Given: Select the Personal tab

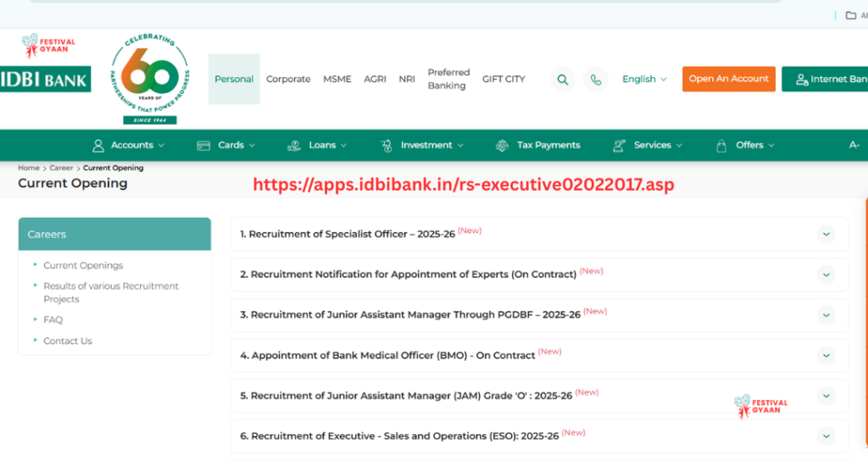Looking at the screenshot, I should (x=234, y=79).
